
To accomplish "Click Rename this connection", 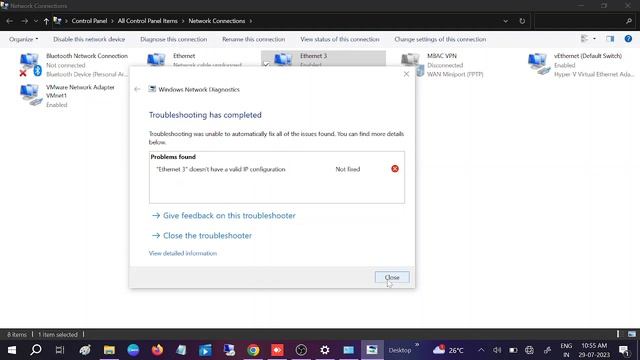I will pyautogui.click(x=253, y=39).
